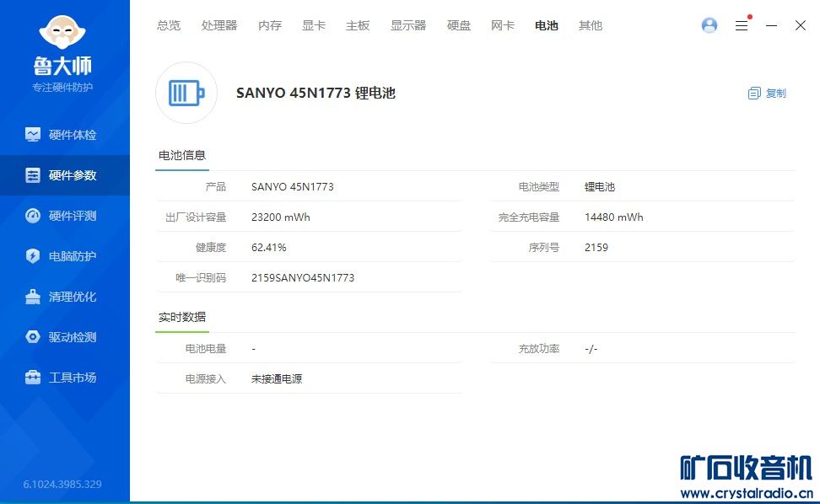Click the 鲁大师 logo avatar

click(62, 32)
